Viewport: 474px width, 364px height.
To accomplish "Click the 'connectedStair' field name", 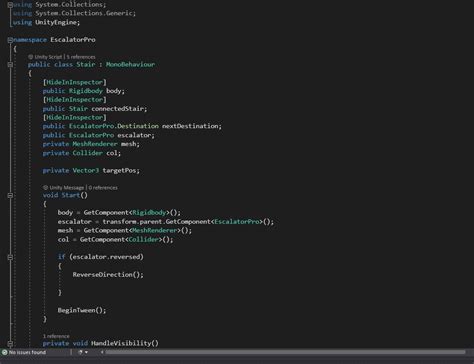I will 117,109.
